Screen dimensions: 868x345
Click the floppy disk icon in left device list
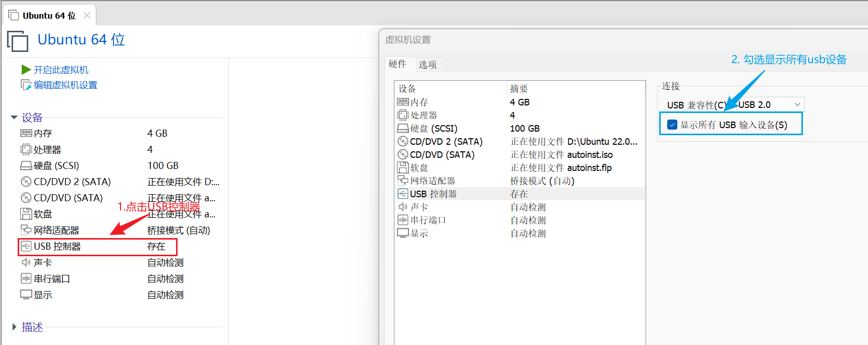pyautogui.click(x=26, y=214)
